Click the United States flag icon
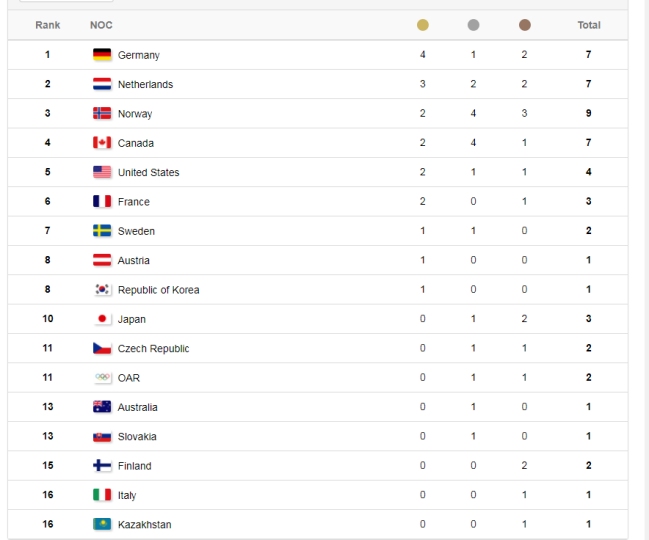This screenshot has width=649, height=540. [102, 172]
